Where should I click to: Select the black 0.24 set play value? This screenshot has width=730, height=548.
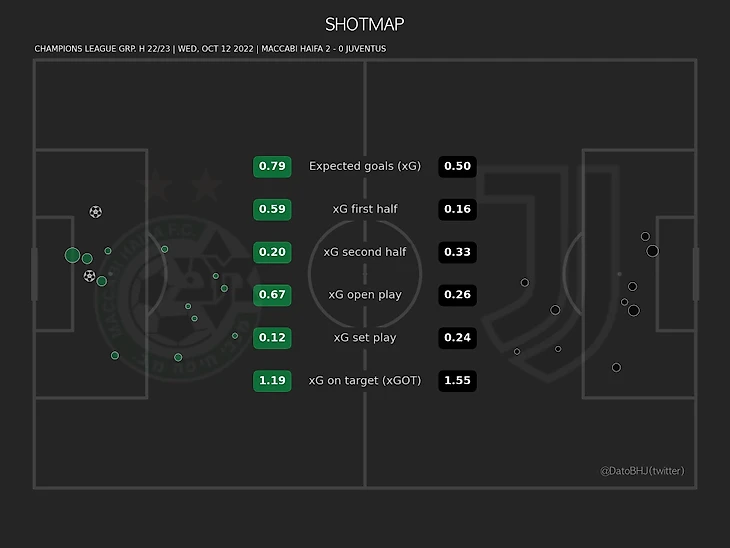tap(457, 338)
